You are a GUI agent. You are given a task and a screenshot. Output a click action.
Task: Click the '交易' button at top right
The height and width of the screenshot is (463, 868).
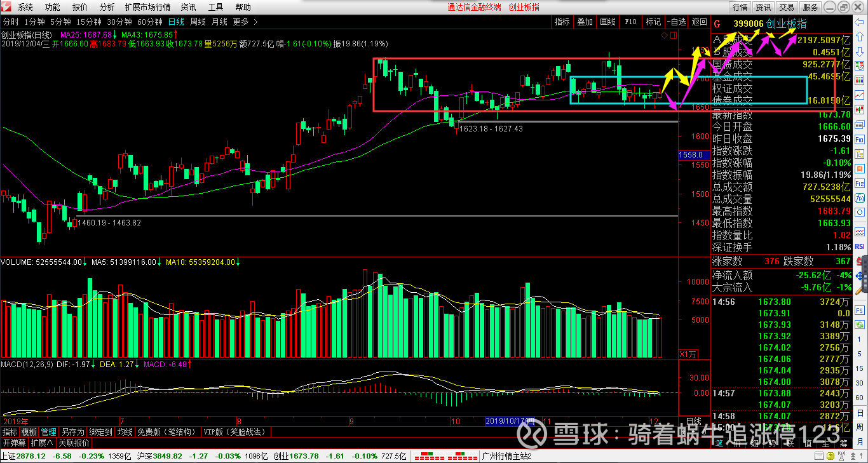(787, 7)
